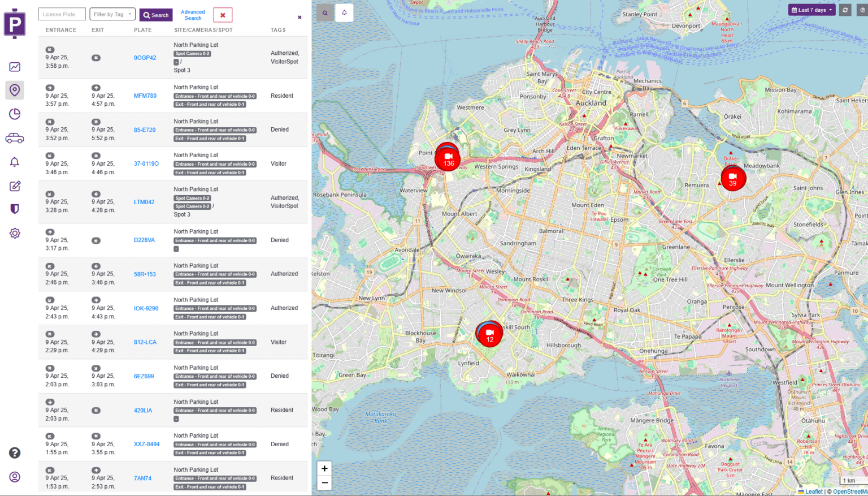
Task: Click the exit arrow icon for LTM042
Action: (x=96, y=194)
